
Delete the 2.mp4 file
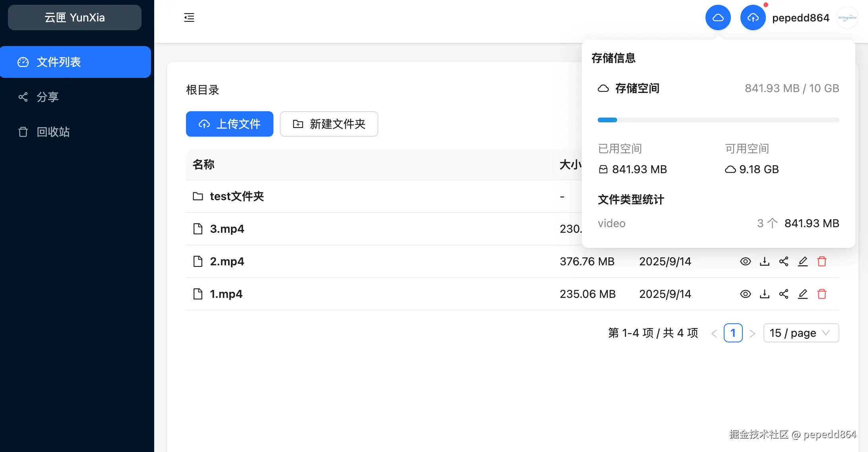pyautogui.click(x=821, y=261)
